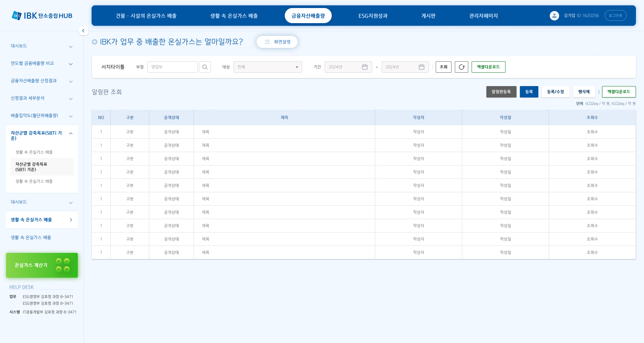Collapse the sidebar with the arrow button
Screen dimensions: 644x343
(x=83, y=30)
